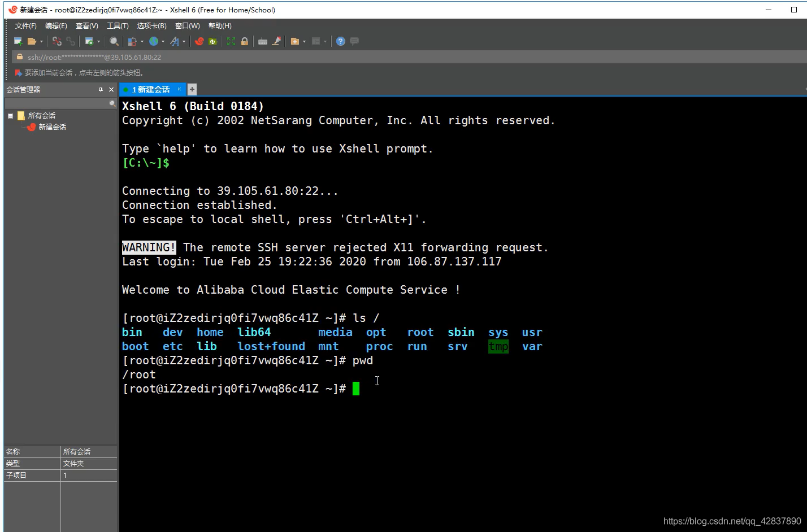The width and height of the screenshot is (807, 532).
Task: Click the 文件夹 property value
Action: (73, 464)
